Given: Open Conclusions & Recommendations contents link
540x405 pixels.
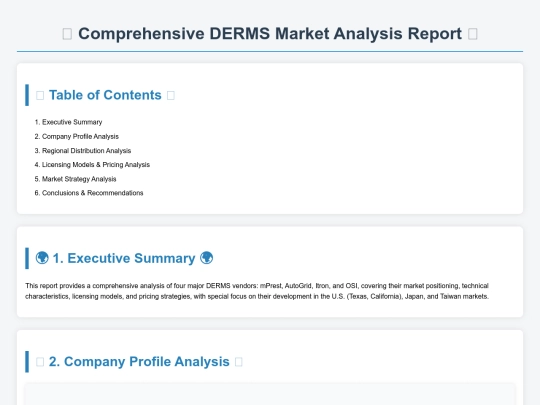Looking at the screenshot, I should pyautogui.click(x=92, y=193).
